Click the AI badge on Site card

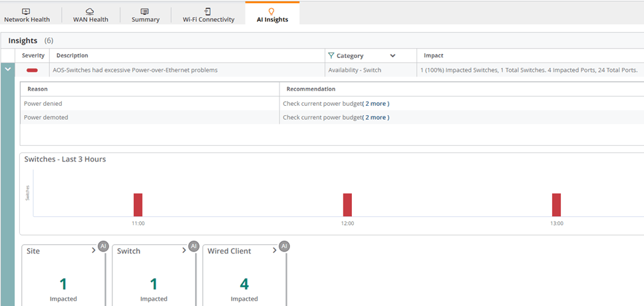[103, 246]
